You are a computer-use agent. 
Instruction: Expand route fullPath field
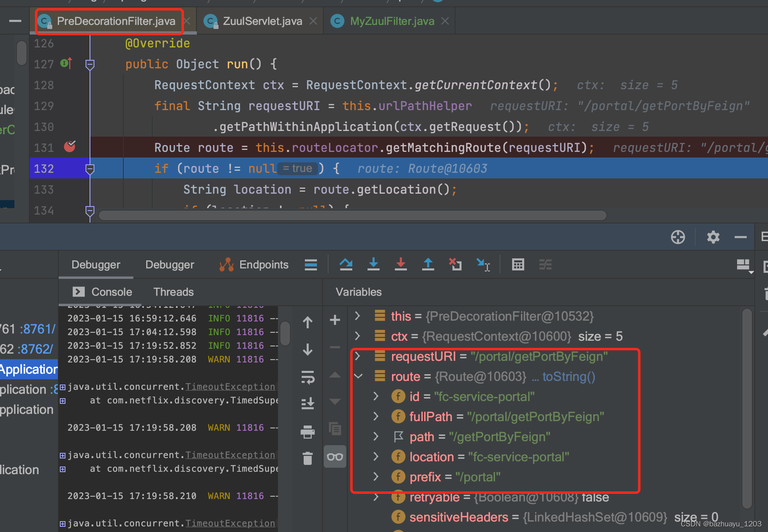coord(376,416)
